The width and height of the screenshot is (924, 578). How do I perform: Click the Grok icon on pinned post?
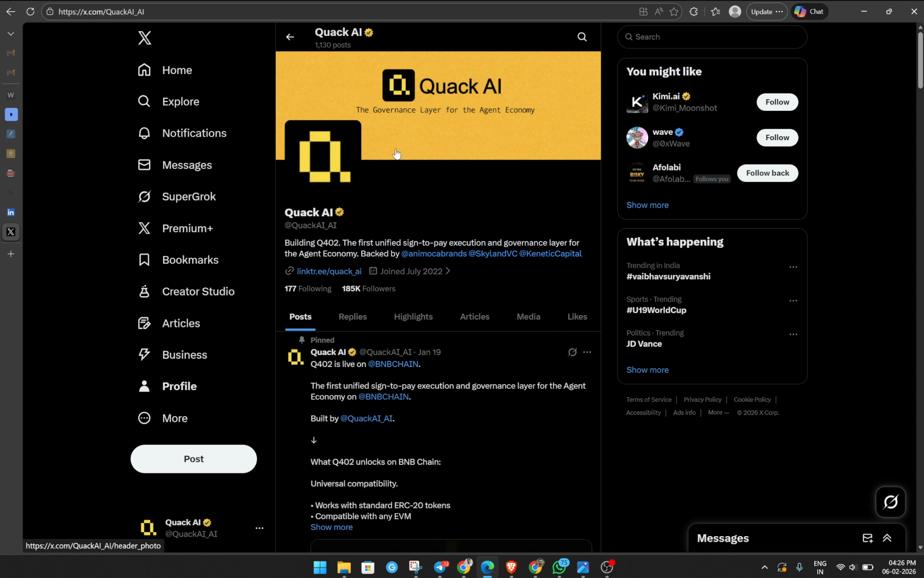point(572,352)
